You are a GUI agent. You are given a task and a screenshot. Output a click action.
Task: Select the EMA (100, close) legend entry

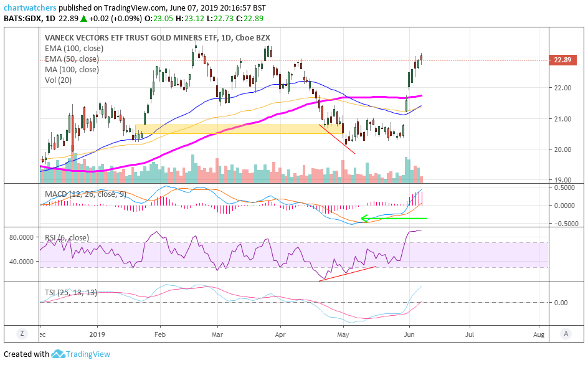74,49
